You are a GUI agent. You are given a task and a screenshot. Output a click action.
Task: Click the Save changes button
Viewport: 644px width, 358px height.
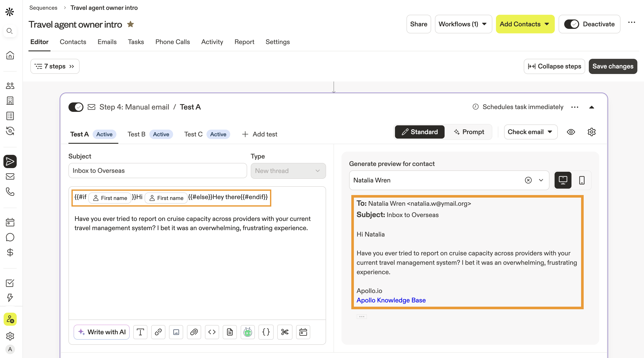coord(613,66)
